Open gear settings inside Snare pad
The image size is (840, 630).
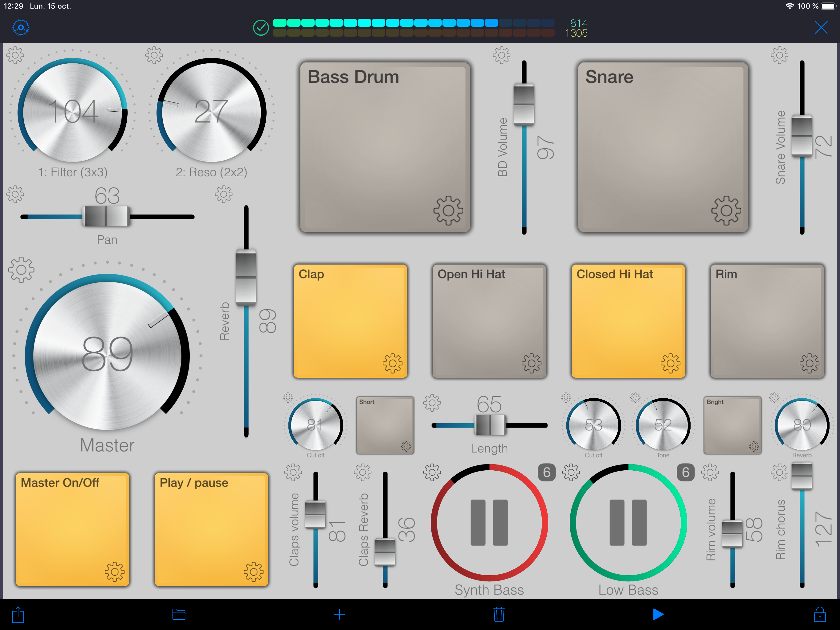(726, 210)
